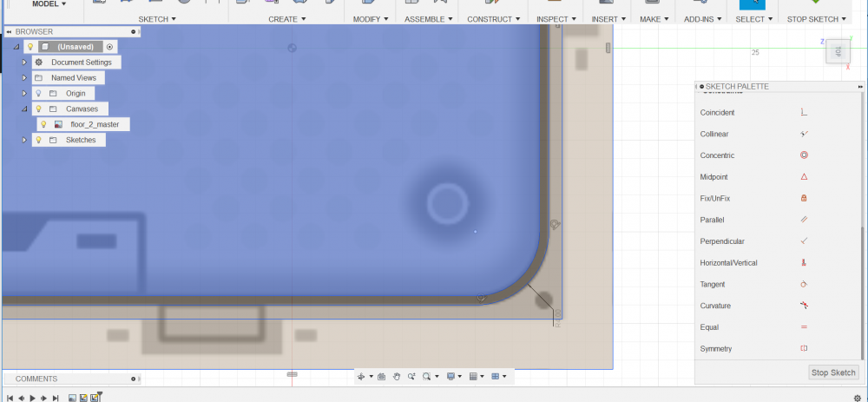
Task: Play the timeline with the play button
Action: point(33,398)
